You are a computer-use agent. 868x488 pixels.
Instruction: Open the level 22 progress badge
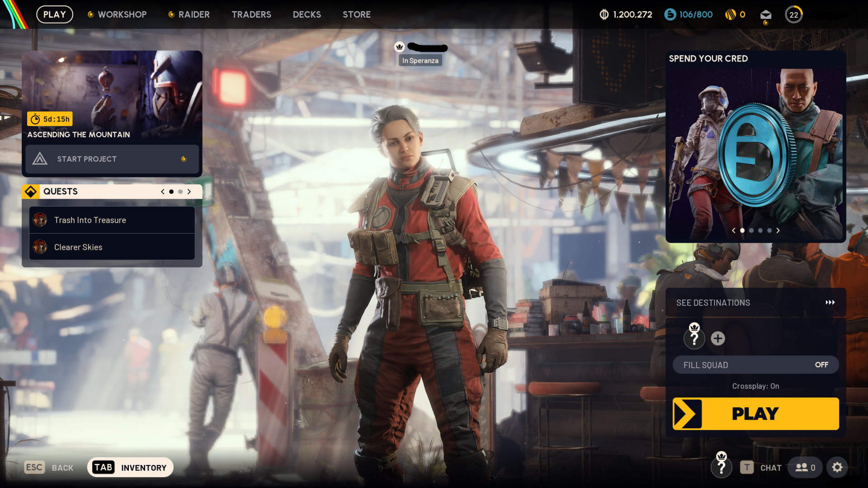point(794,15)
